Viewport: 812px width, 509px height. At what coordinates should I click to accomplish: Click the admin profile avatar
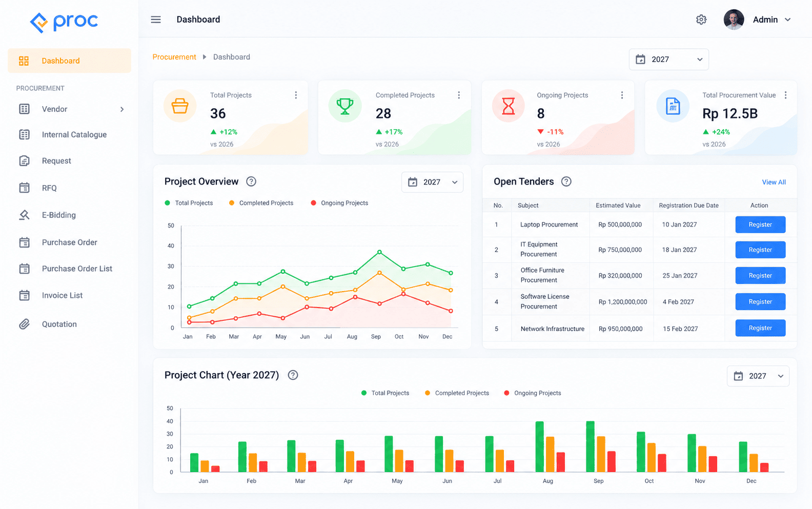pos(734,19)
